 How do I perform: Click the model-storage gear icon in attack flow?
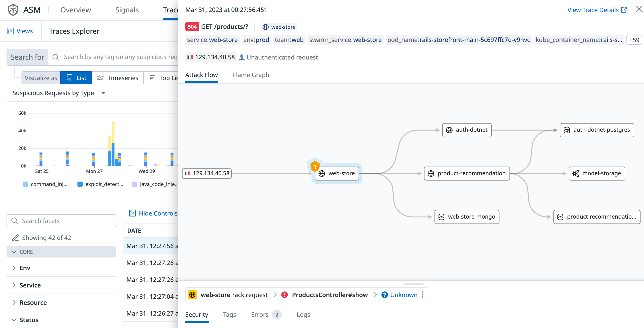pyautogui.click(x=576, y=173)
